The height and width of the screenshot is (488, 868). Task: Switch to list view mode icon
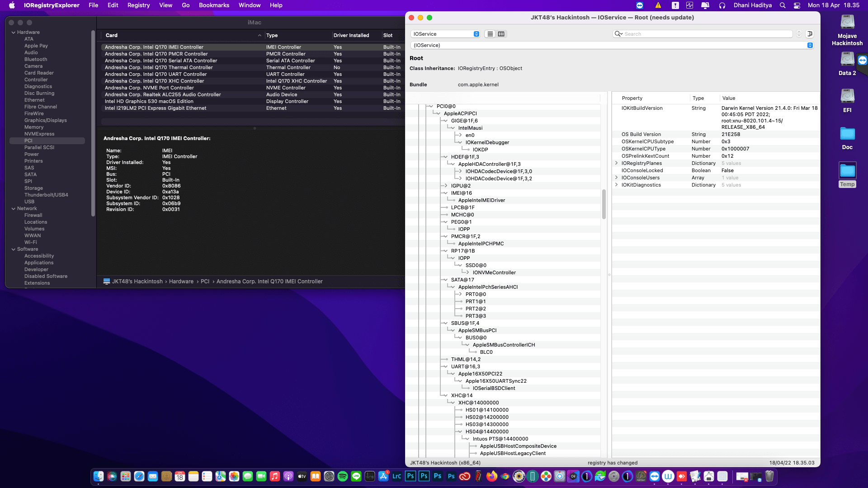[x=490, y=34]
